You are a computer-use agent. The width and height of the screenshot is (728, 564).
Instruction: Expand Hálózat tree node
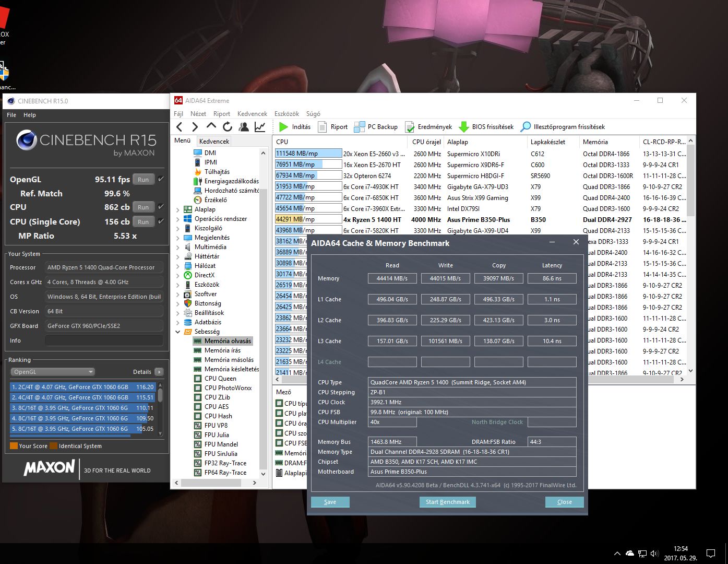pos(178,266)
